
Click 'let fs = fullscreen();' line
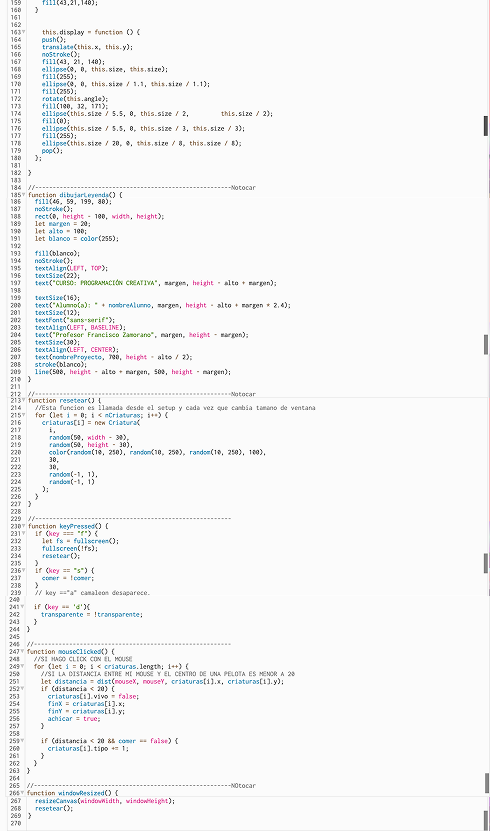pyautogui.click(x=81, y=542)
